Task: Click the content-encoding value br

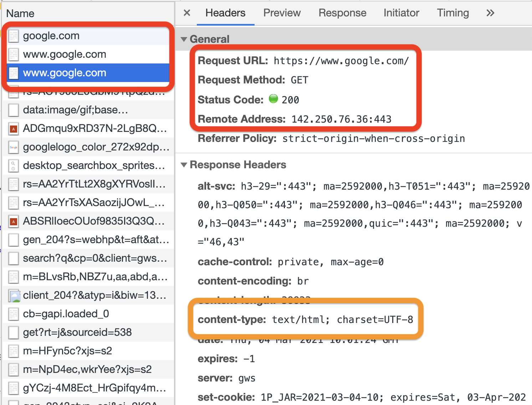Action: point(303,281)
